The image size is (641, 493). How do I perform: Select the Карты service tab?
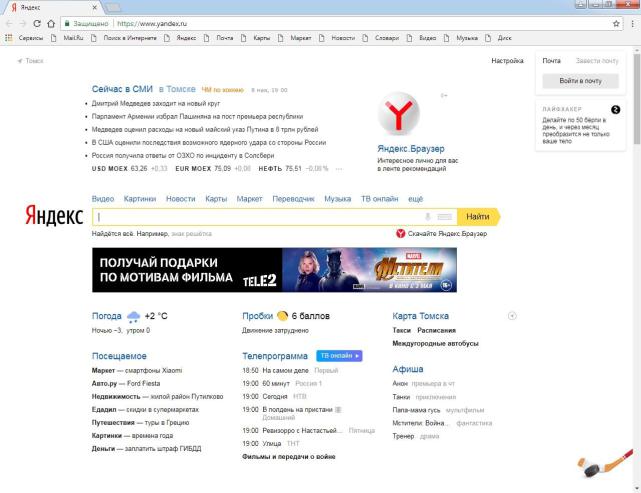(216, 199)
